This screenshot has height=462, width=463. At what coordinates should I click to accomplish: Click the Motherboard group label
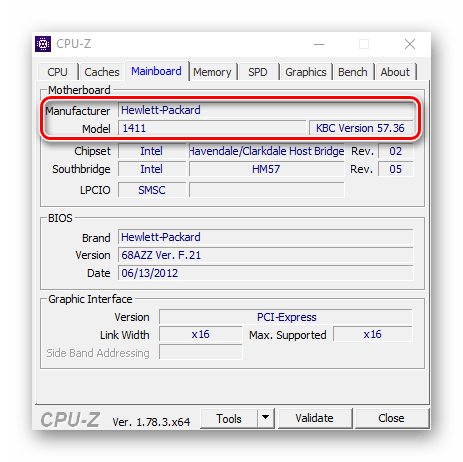click(x=79, y=90)
